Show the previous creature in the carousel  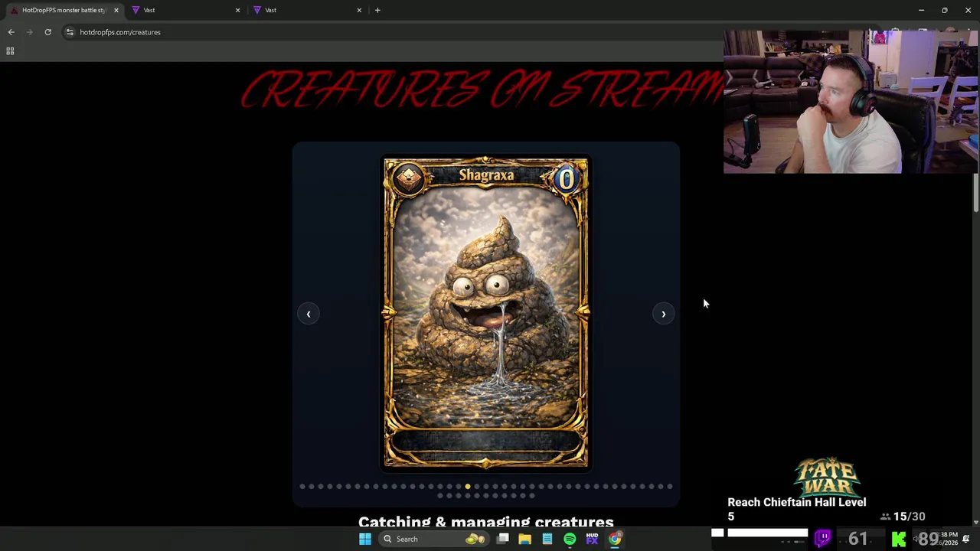(309, 314)
